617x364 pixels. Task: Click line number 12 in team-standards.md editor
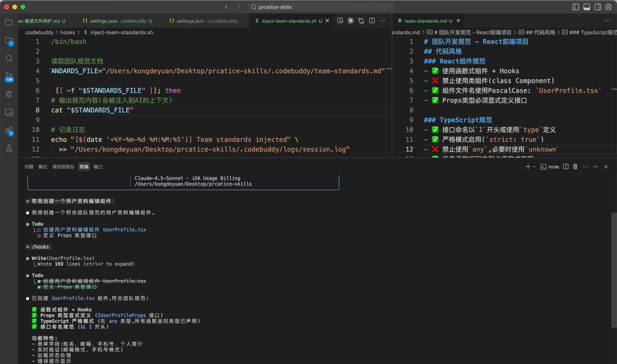(409, 149)
